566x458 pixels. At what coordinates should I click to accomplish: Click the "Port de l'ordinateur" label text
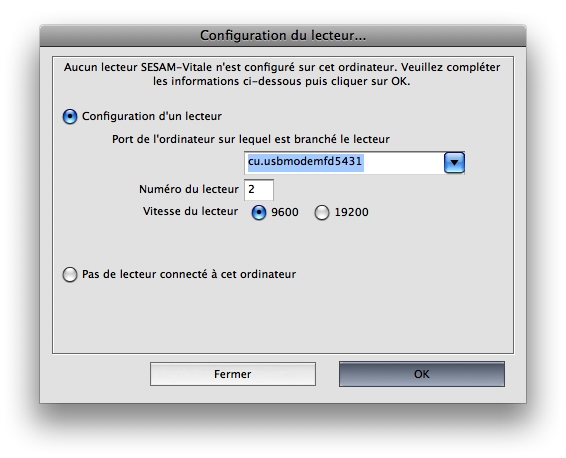pyautogui.click(x=251, y=139)
